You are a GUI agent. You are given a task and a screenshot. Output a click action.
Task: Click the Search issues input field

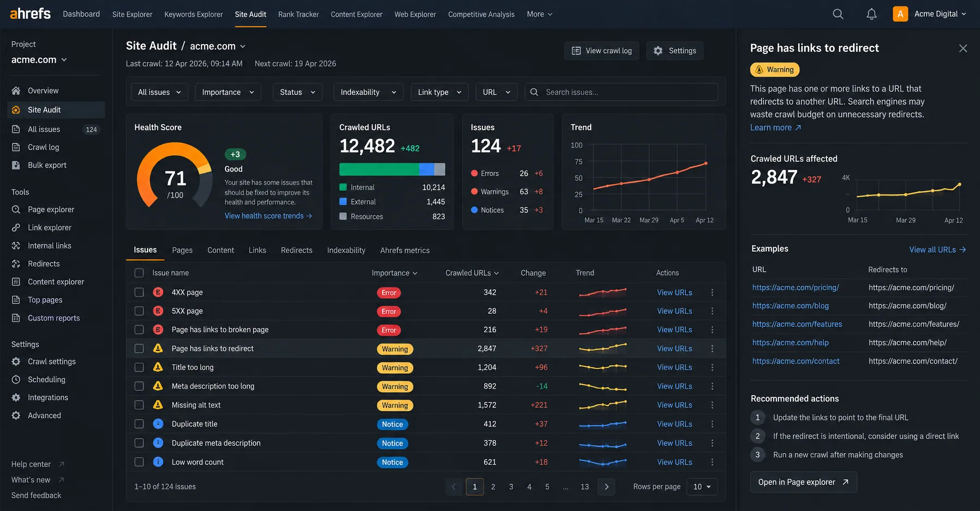621,92
